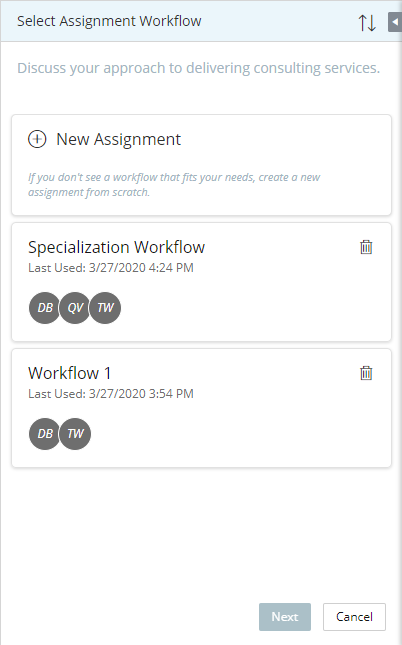Click Workflow 1 last used date
This screenshot has height=645, width=402.
coord(111,394)
